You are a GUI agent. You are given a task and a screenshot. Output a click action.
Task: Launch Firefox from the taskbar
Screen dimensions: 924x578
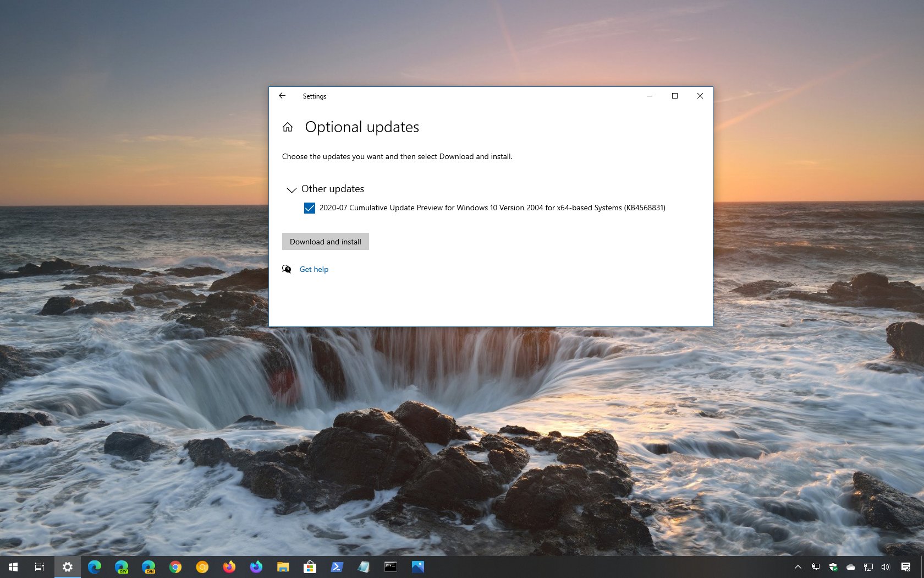pos(229,567)
